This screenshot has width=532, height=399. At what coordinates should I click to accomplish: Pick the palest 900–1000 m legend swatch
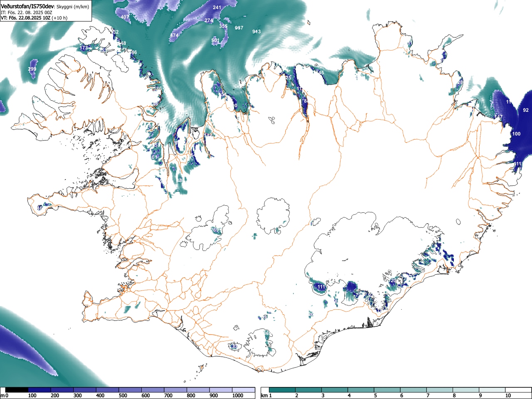click(x=221, y=390)
